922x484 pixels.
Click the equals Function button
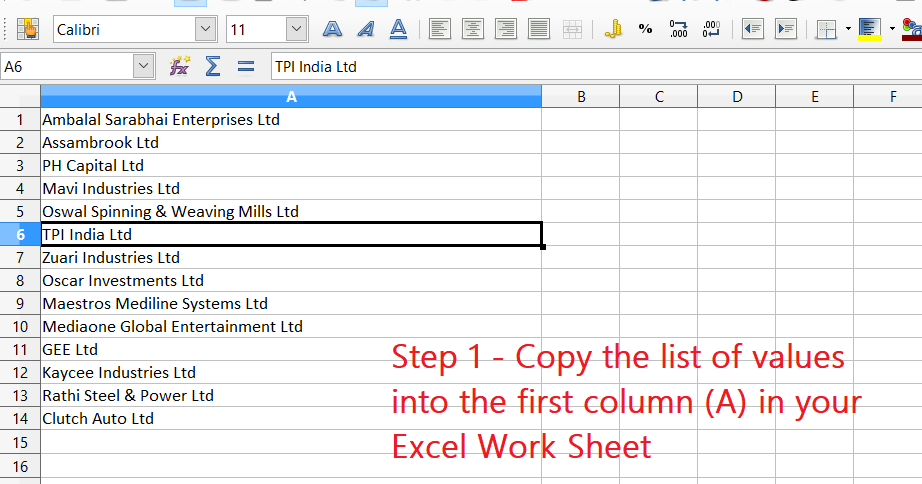(246, 67)
